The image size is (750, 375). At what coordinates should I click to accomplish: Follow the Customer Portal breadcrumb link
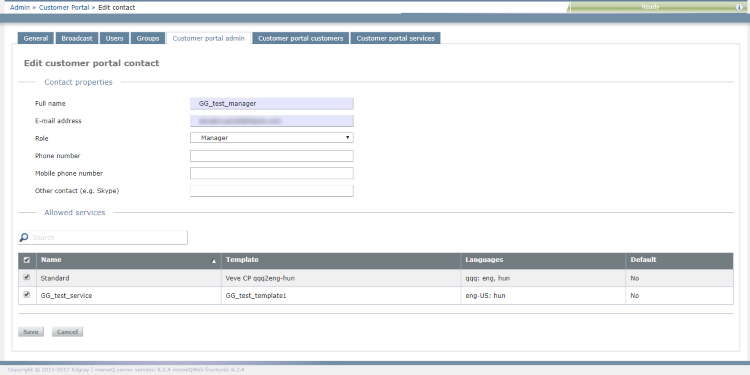[64, 8]
